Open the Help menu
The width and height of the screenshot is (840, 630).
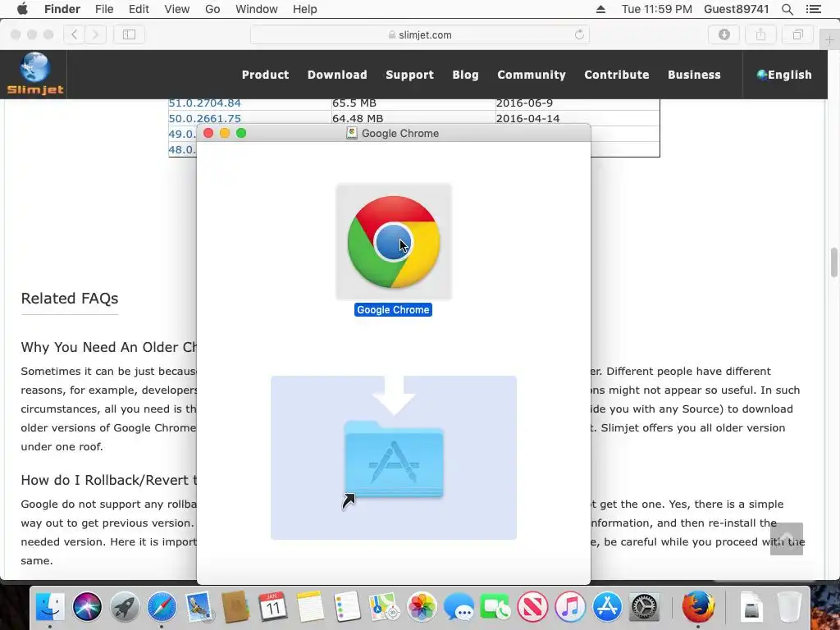[305, 9]
